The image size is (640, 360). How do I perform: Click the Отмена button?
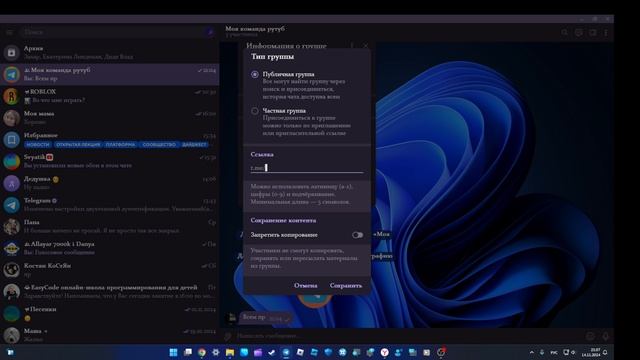coord(305,285)
